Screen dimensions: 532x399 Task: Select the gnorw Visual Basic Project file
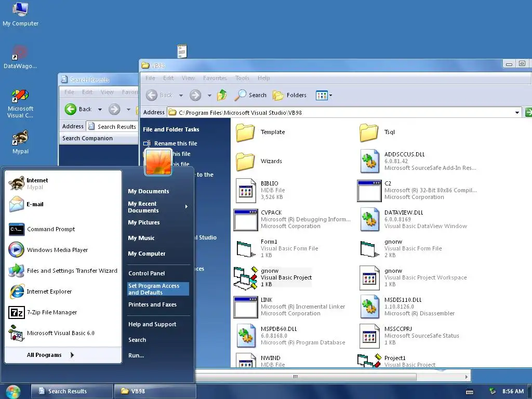[x=273, y=278]
